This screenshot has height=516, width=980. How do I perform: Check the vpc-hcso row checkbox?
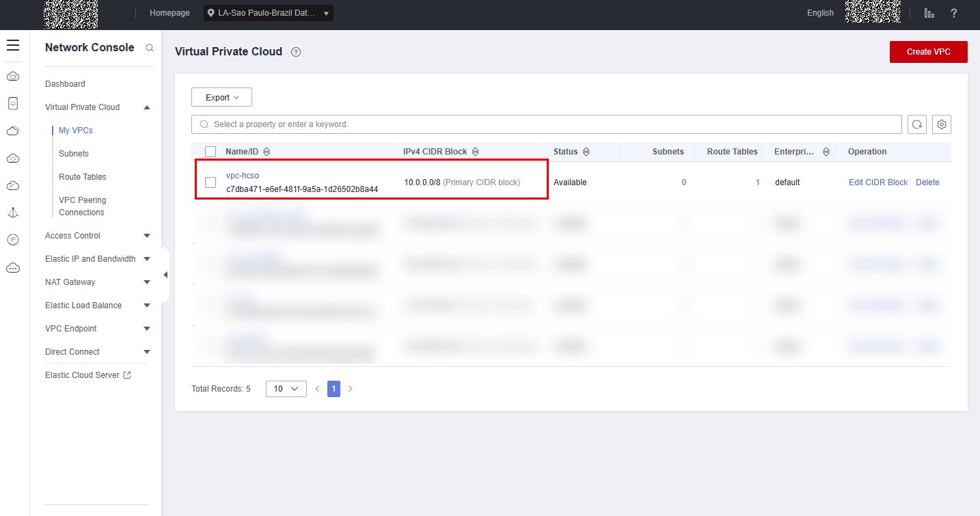pos(210,182)
